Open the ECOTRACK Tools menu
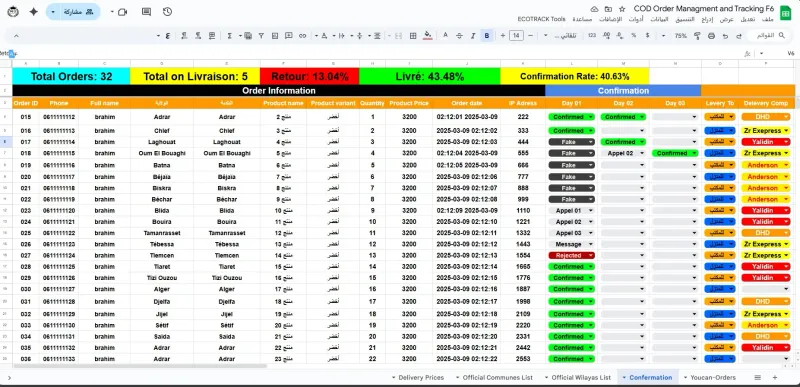 coord(541,19)
